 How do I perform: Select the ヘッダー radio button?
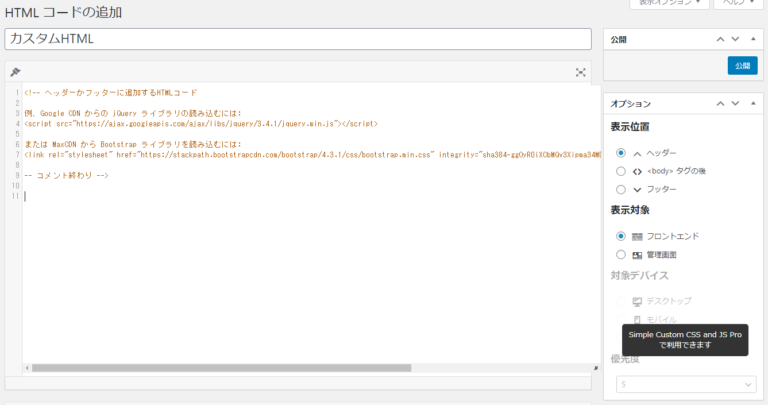[x=621, y=153]
